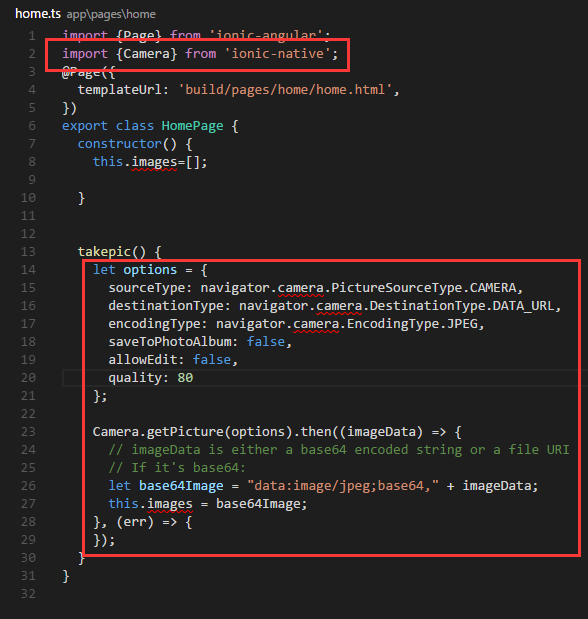588x619 pixels.
Task: Place cursor on constructor keyword
Action: (120, 144)
